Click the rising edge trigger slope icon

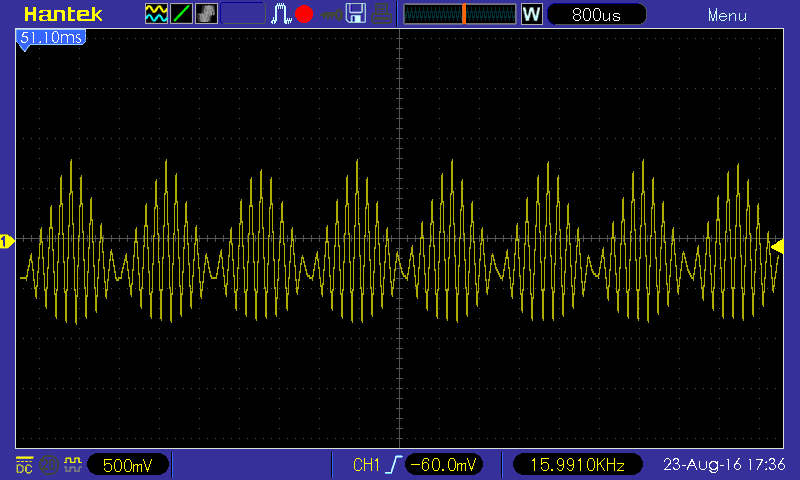[x=394, y=465]
